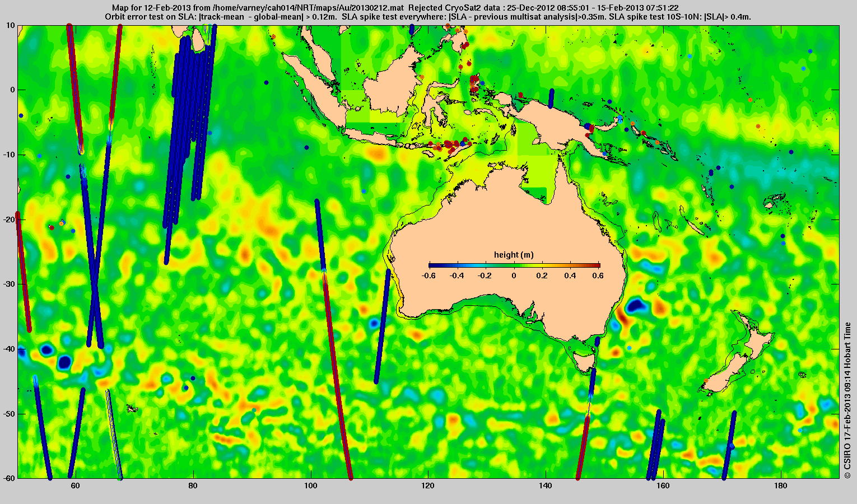Click the 60 longitude tick label
The height and width of the screenshot is (504, 857).
tap(75, 486)
